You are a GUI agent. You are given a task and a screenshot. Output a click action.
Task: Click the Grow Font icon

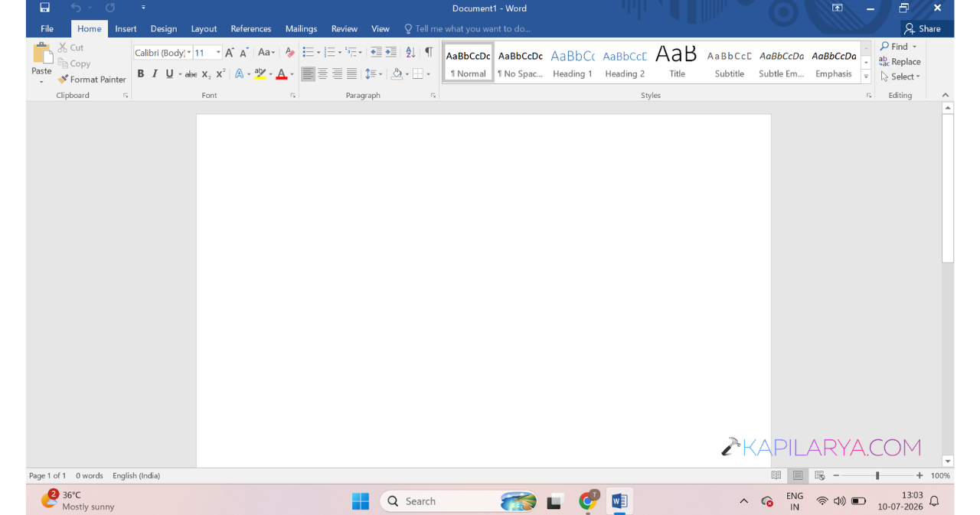click(x=229, y=53)
